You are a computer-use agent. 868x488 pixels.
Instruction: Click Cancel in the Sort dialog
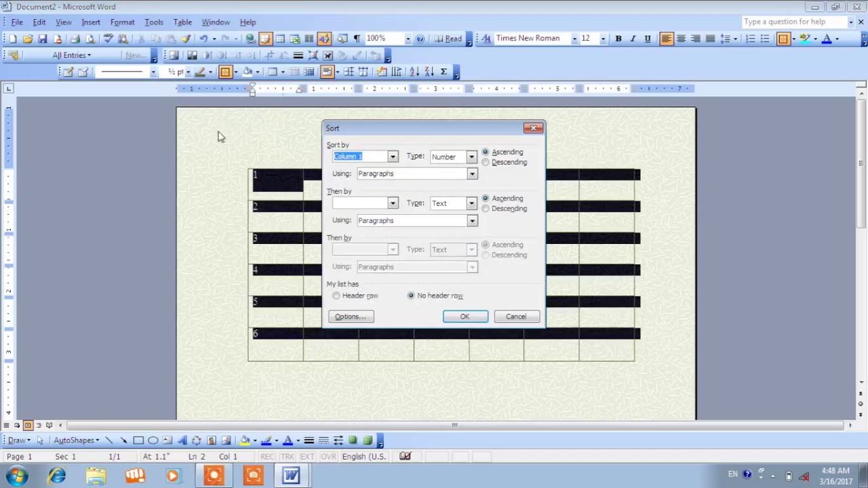point(515,317)
